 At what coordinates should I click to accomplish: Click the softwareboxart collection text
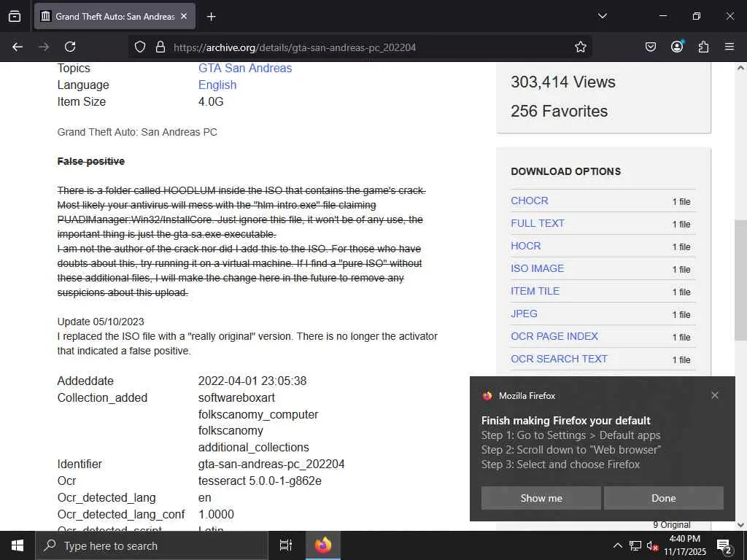click(x=237, y=397)
